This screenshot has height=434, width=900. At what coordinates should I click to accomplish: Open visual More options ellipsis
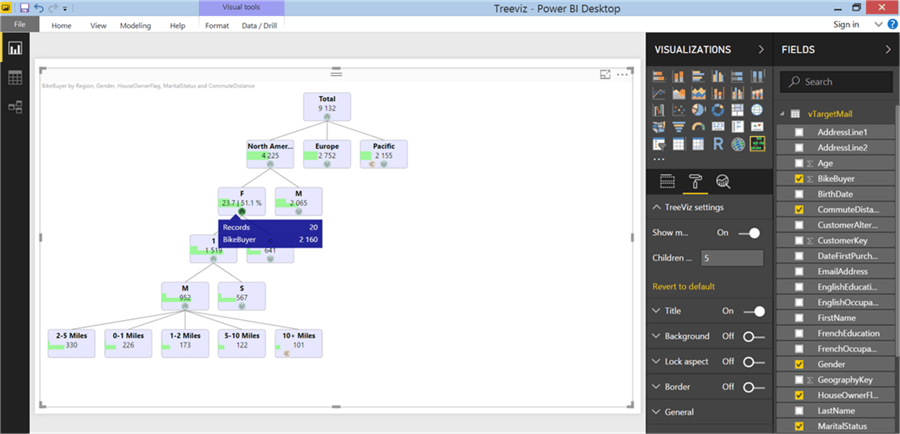[x=622, y=75]
